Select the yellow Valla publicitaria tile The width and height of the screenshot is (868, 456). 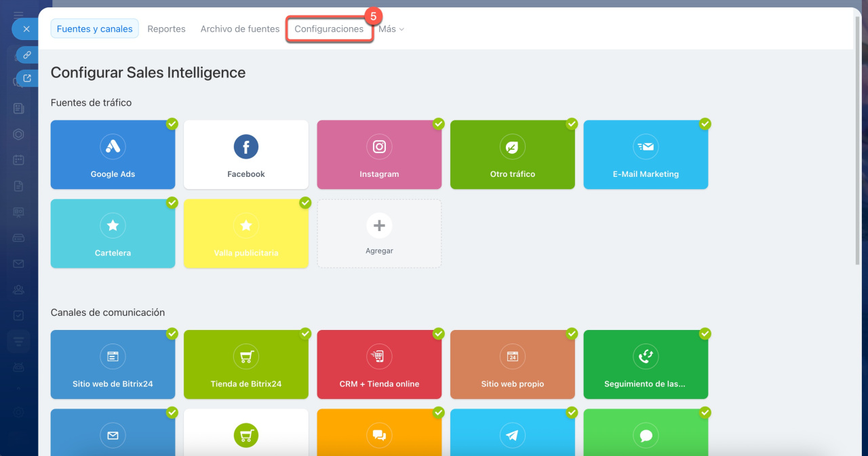pyautogui.click(x=245, y=234)
